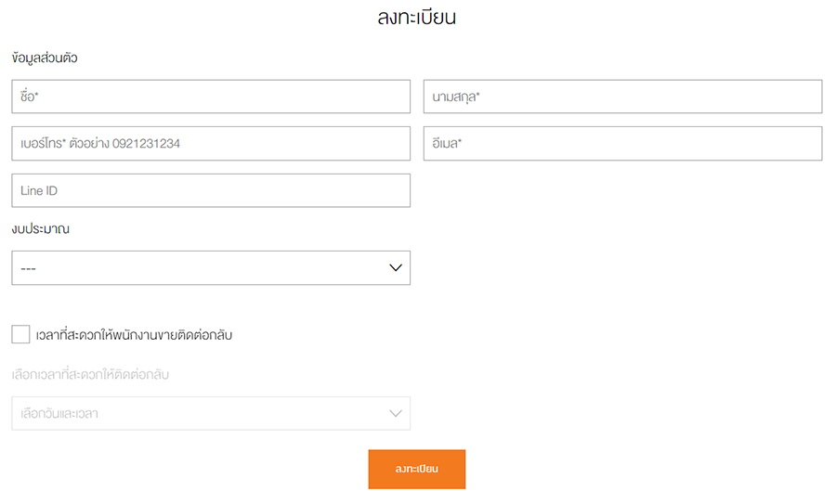Click the เลือกวันและเวลา placeholder text
Viewport: 836px width, 504px height.
point(55,414)
